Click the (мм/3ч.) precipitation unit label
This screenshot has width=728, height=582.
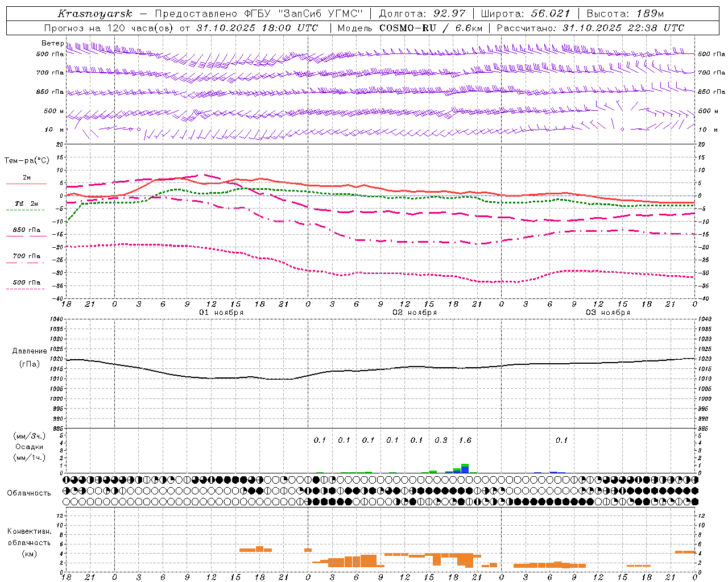point(30,436)
